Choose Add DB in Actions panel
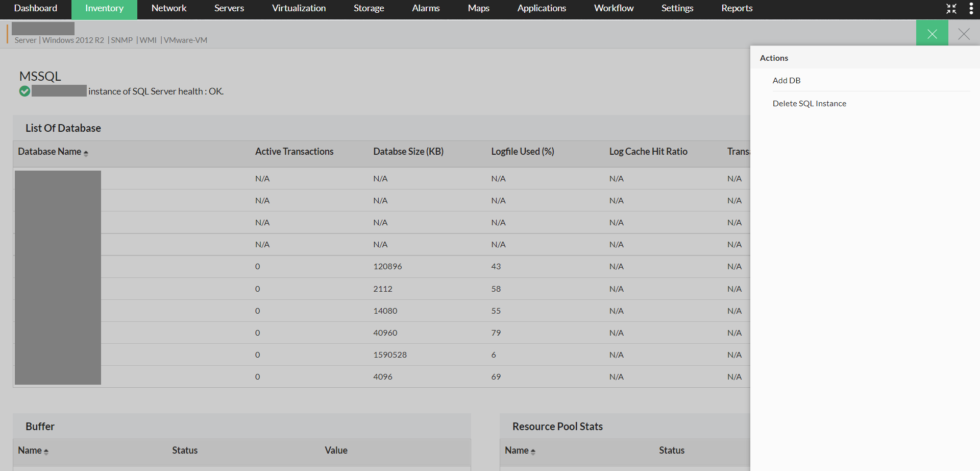The image size is (980, 471). [787, 80]
